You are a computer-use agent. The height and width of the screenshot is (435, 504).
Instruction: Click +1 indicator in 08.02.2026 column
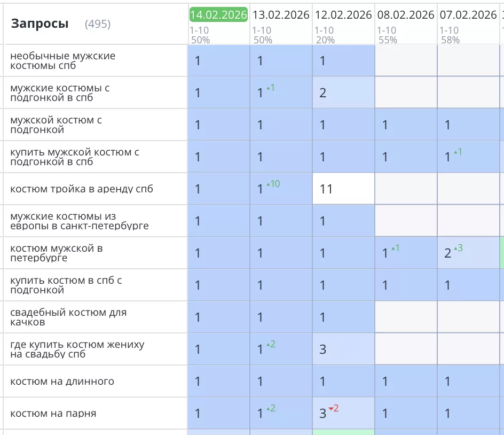point(395,248)
